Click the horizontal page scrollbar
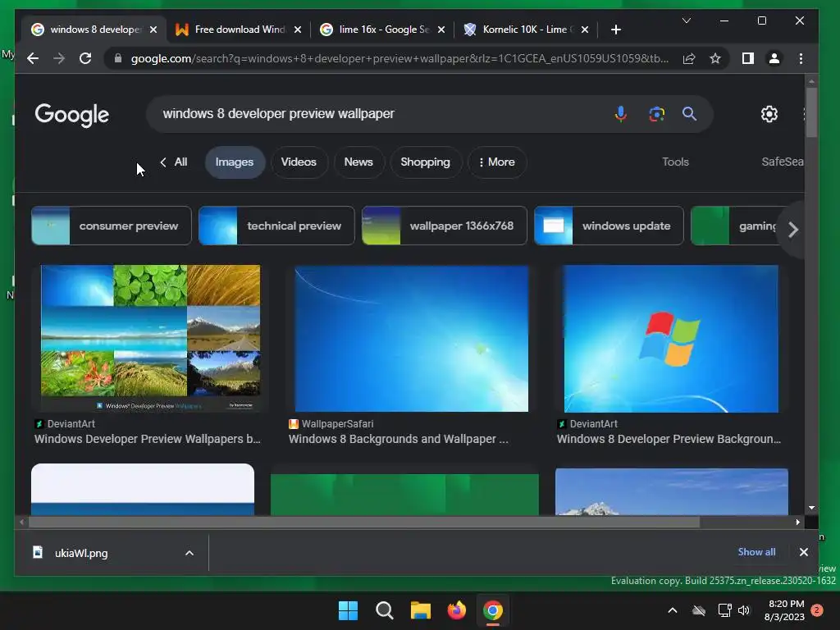This screenshot has height=630, width=840. [x=364, y=522]
